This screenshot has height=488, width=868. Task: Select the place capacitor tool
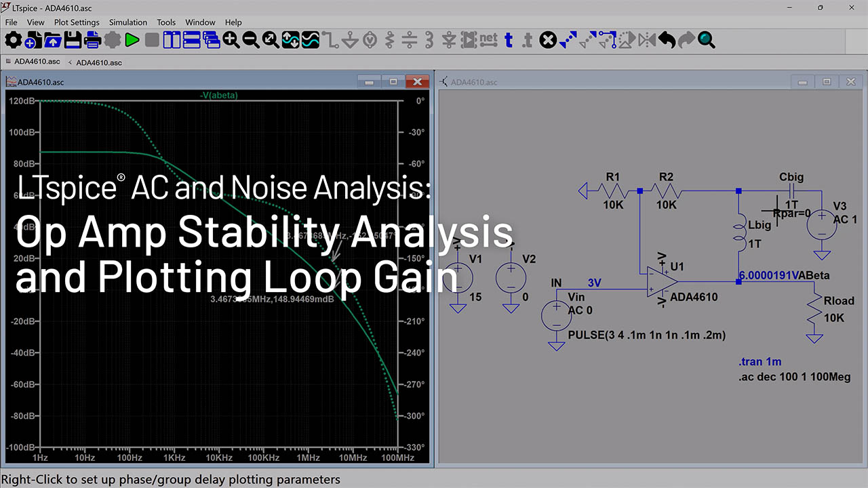click(410, 40)
